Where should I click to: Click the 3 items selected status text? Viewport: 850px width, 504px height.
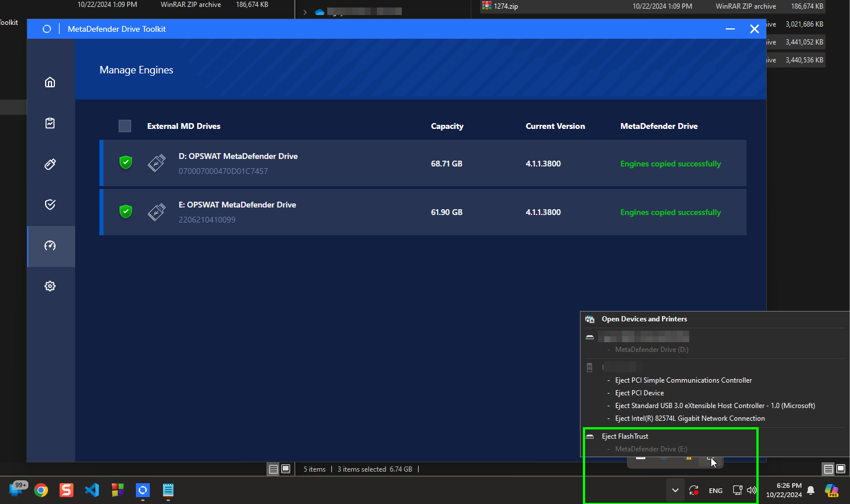[x=362, y=469]
